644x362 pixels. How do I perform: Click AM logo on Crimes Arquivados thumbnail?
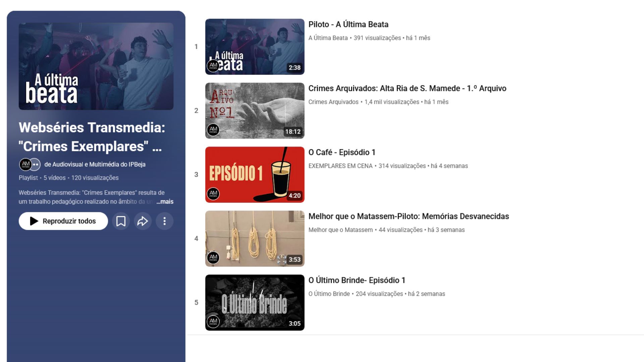click(x=213, y=129)
